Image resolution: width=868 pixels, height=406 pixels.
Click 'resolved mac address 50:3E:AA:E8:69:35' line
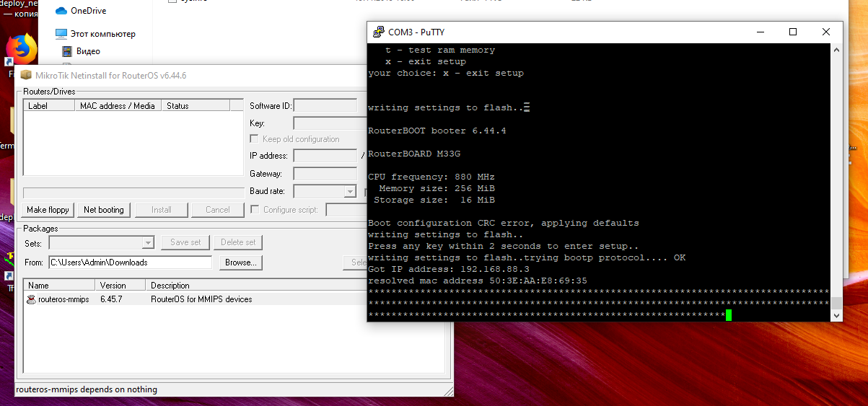pyautogui.click(x=478, y=281)
